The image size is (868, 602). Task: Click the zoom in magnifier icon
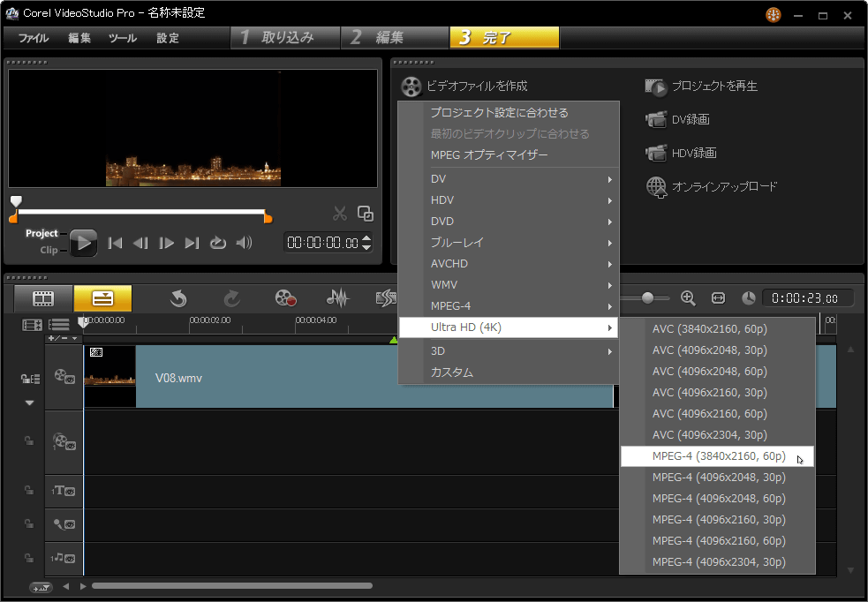688,298
